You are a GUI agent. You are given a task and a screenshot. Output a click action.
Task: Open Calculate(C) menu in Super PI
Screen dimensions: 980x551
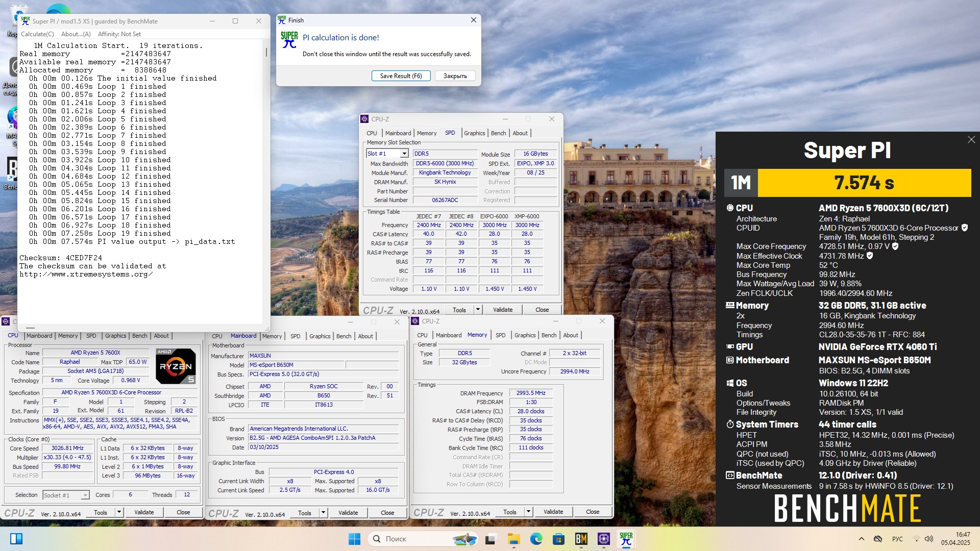(37, 34)
